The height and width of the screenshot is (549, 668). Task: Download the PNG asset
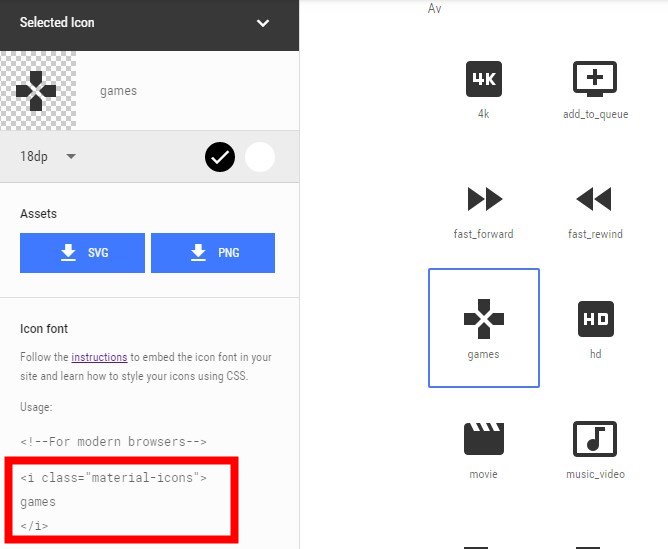(213, 253)
